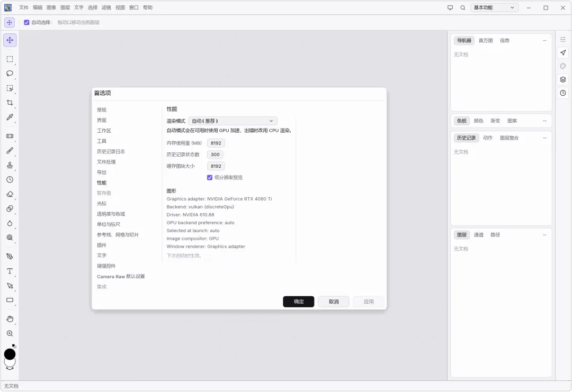This screenshot has width=572, height=392.
Task: Select 界面 in preferences list
Action: 101,120
